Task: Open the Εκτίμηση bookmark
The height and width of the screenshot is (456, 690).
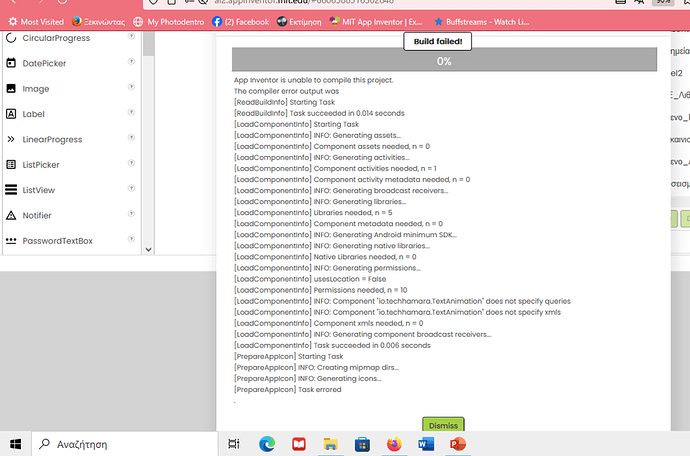Action: [x=299, y=22]
